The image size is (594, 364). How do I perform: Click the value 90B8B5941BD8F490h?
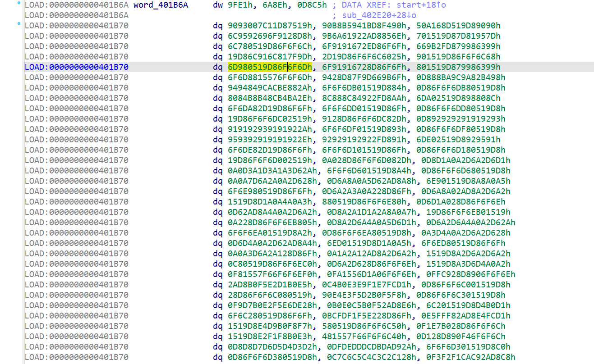pyautogui.click(x=364, y=26)
